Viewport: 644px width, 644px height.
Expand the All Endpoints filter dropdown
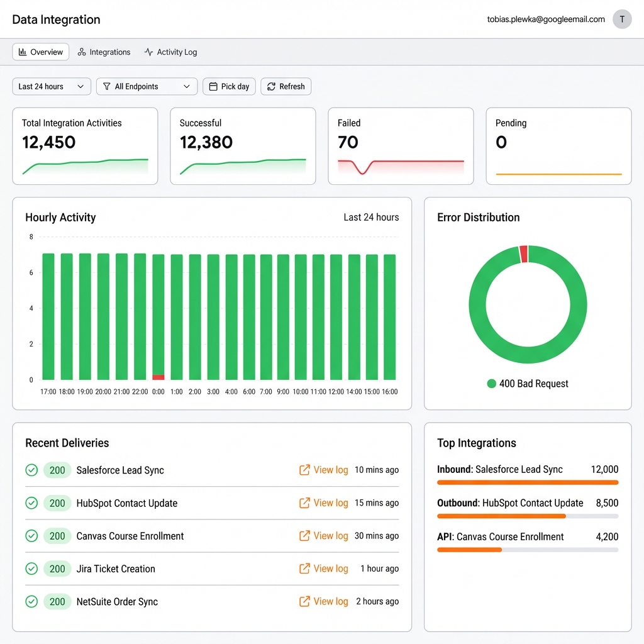(147, 87)
